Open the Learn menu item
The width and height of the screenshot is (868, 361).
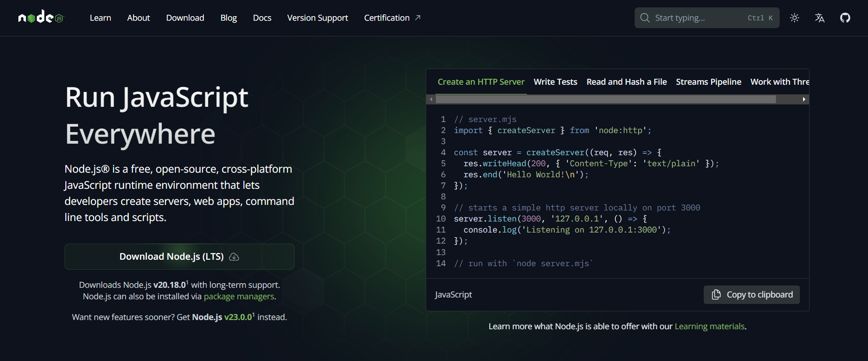point(100,18)
